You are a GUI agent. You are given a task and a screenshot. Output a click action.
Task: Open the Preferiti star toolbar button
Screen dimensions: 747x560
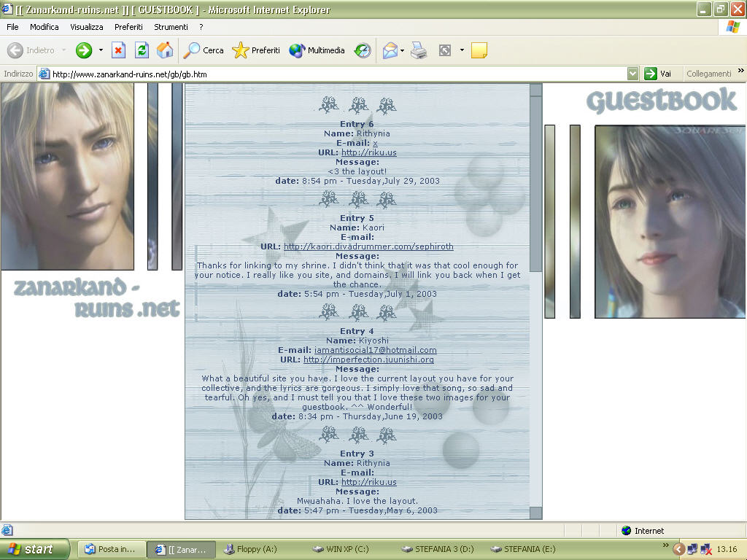tap(256, 50)
